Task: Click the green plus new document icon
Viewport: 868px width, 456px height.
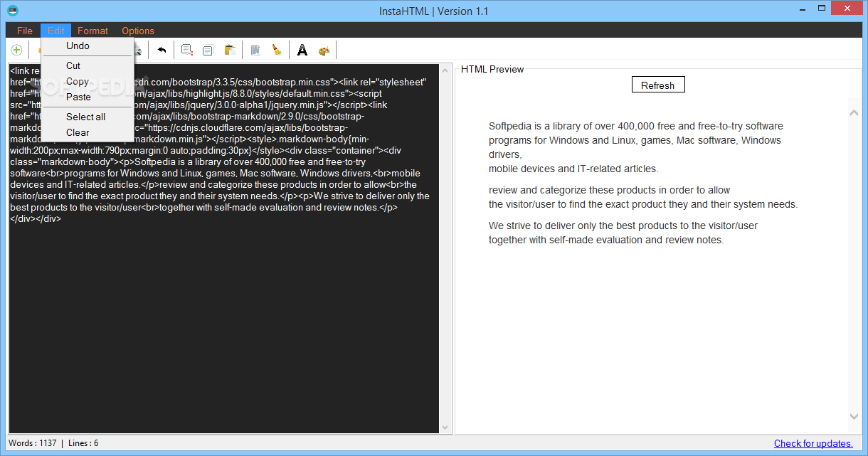Action: pyautogui.click(x=16, y=50)
